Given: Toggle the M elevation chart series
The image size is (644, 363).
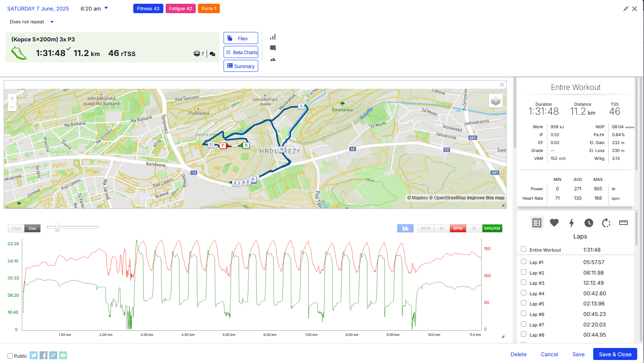Looking at the screenshot, I should click(x=442, y=228).
